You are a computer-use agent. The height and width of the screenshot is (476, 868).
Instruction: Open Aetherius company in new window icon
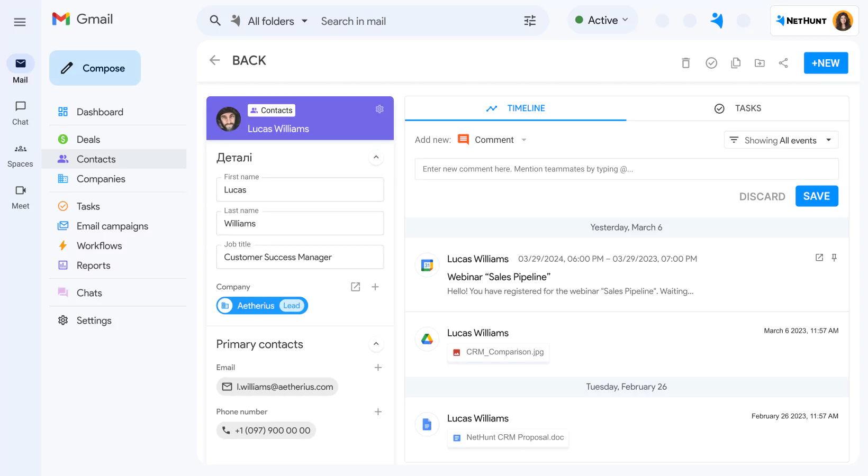(355, 287)
